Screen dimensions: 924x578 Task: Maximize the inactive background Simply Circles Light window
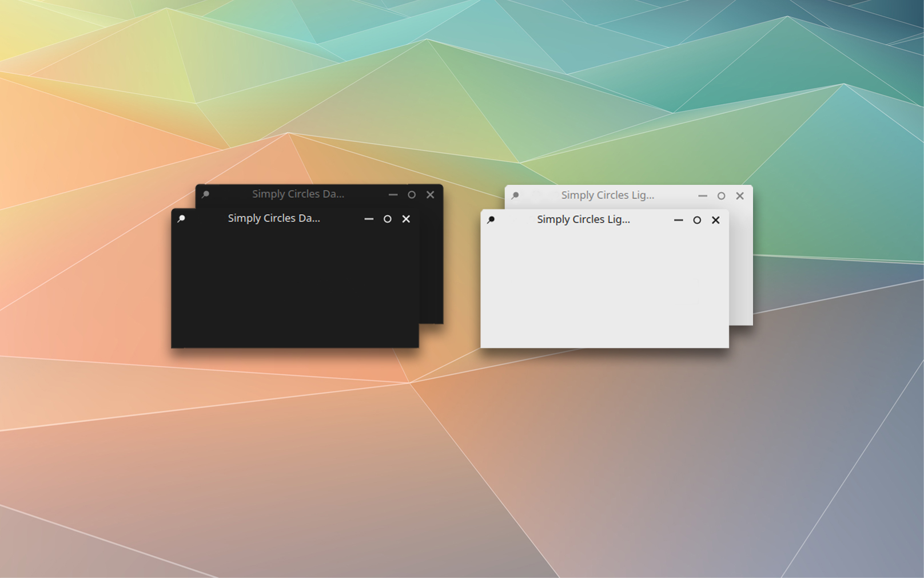tap(721, 196)
